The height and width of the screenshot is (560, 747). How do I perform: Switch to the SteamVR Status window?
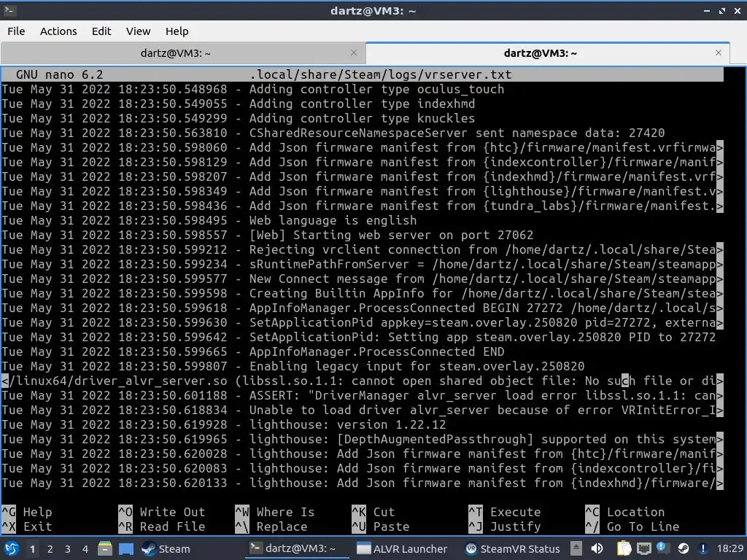click(x=514, y=548)
